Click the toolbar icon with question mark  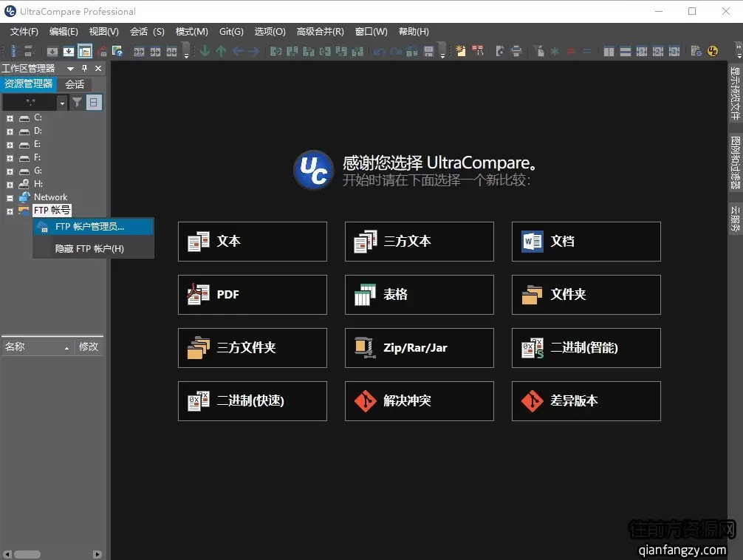click(117, 51)
